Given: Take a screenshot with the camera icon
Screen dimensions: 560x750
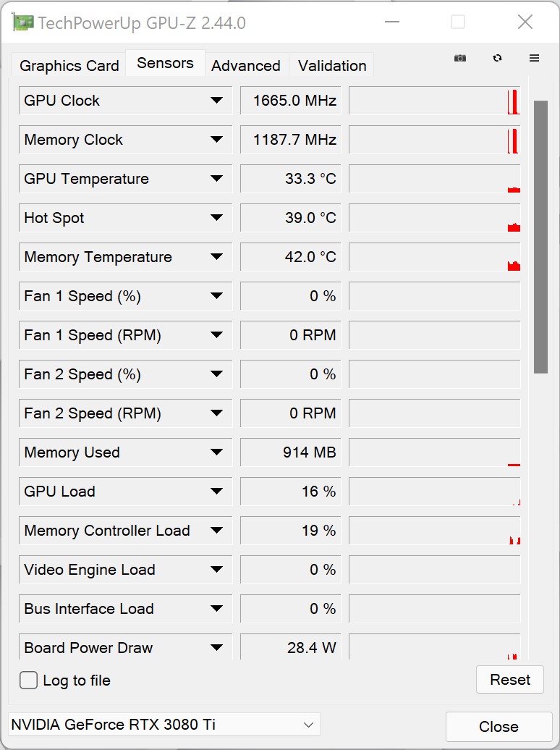Looking at the screenshot, I should pyautogui.click(x=460, y=58).
